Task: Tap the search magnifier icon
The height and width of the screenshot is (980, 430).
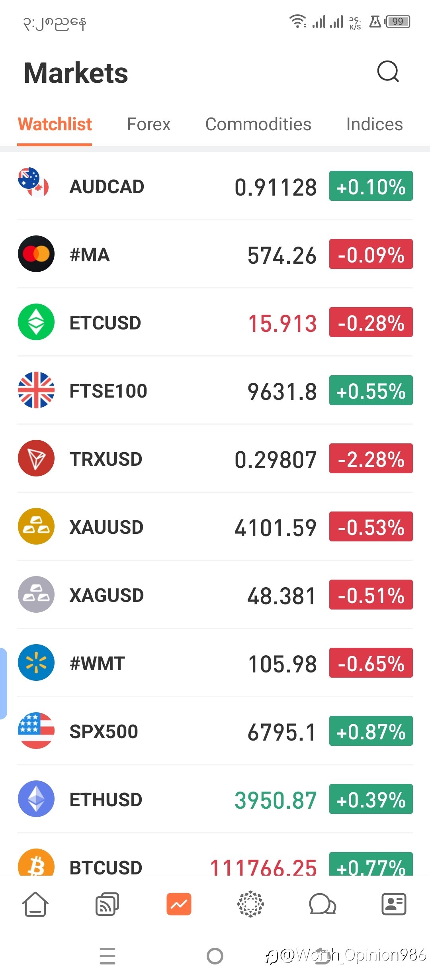Action: tap(388, 72)
